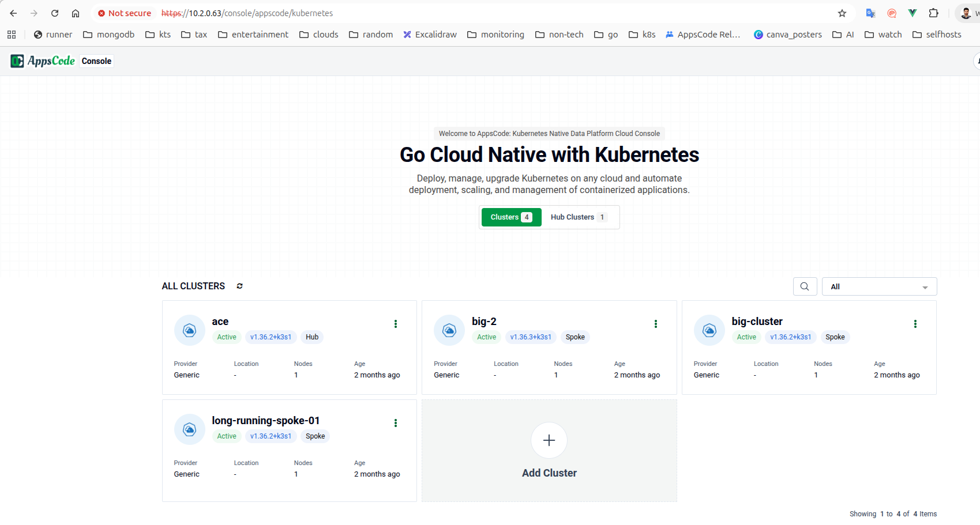Open the big-cluster options menu
This screenshot has width=980, height=525.
915,324
